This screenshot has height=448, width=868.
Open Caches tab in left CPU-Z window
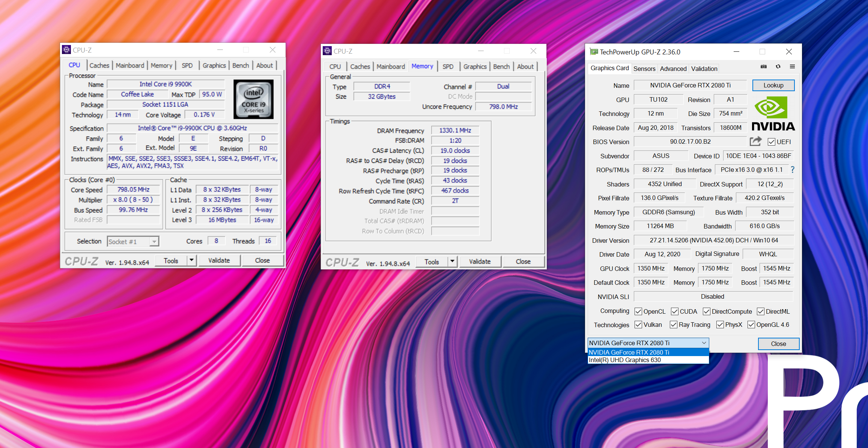click(99, 65)
